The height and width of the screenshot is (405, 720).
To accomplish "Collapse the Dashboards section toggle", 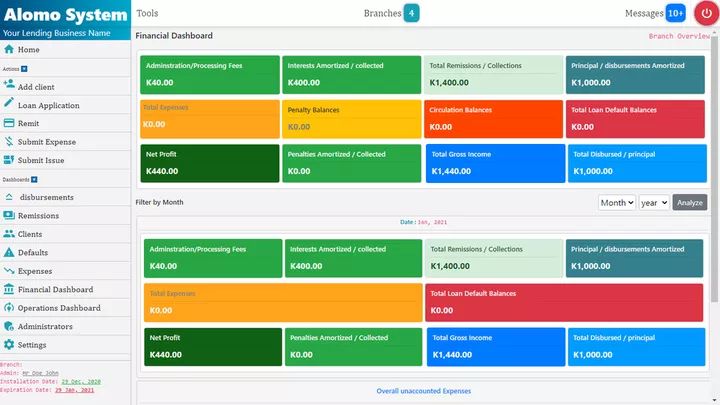I will (34, 180).
